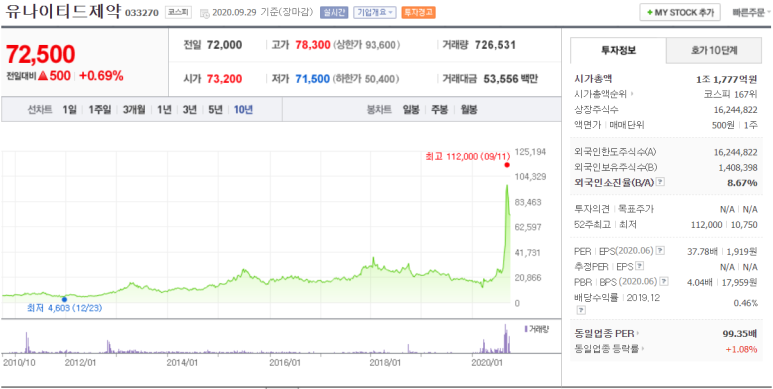This screenshot has height=389, width=773.
Task: Open help icon next to 추정PER EPS
Action: (639, 266)
